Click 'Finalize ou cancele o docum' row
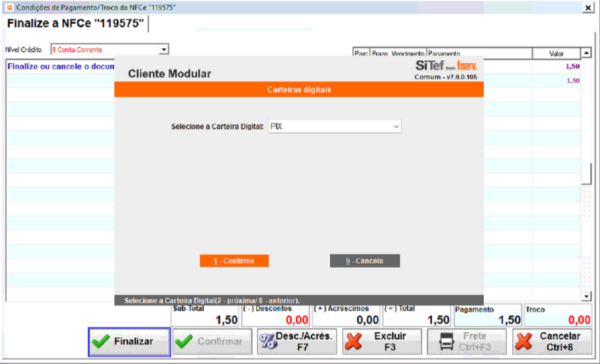 [x=61, y=67]
